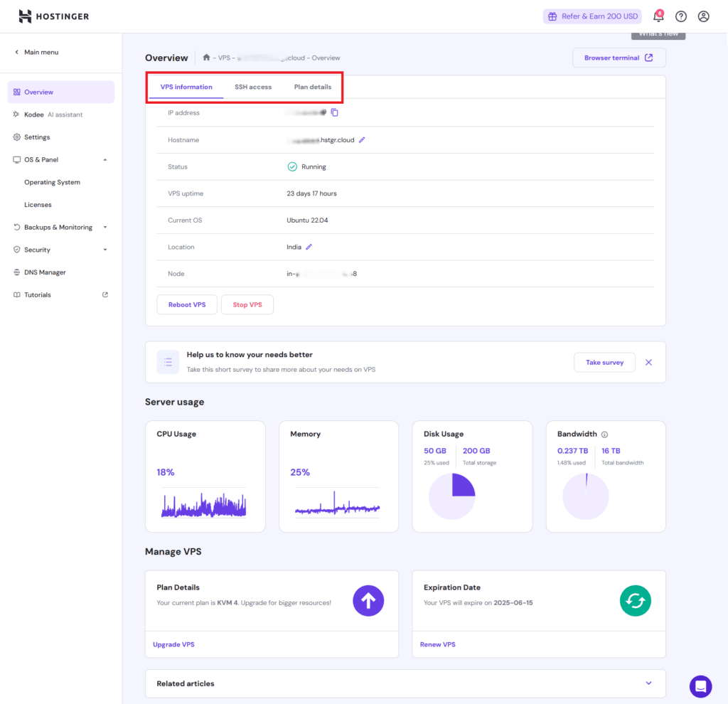Click the green renew refresh icon
728x704 pixels.
pyautogui.click(x=635, y=600)
